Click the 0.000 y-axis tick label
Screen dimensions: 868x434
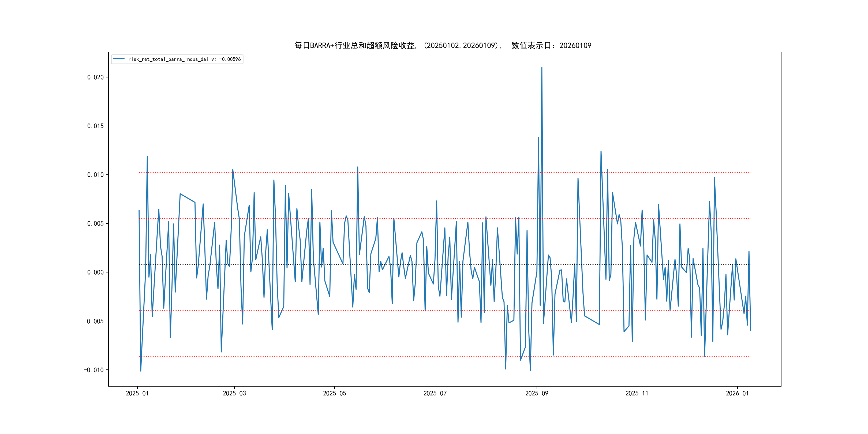click(95, 272)
